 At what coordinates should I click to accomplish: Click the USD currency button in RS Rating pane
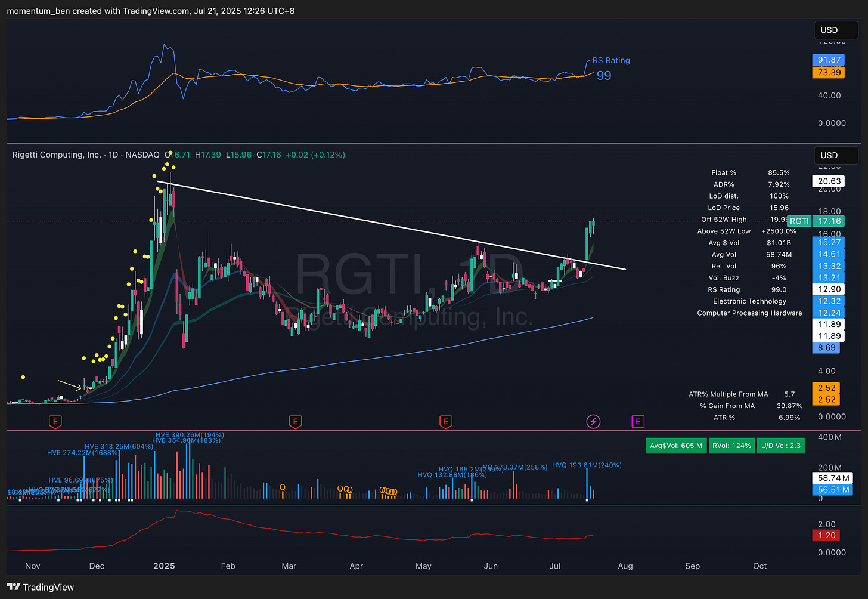pos(836,30)
